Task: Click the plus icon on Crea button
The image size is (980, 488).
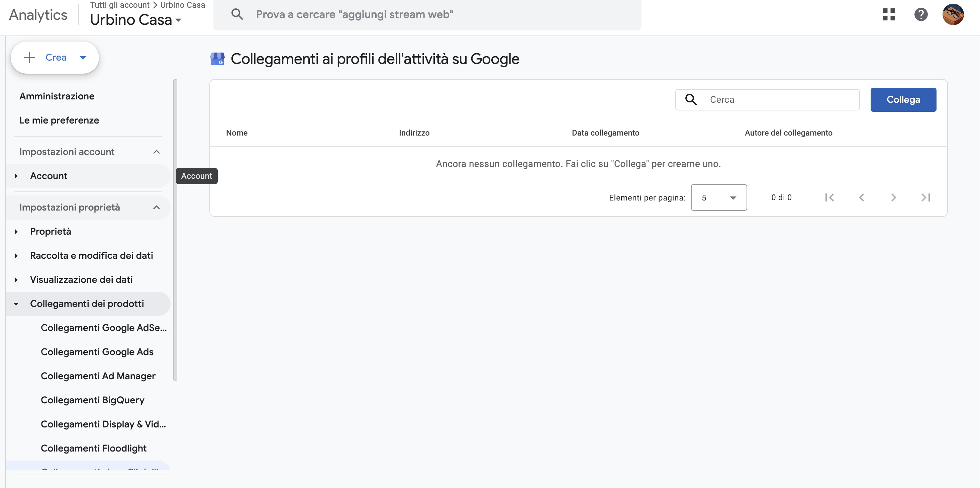Action: pos(29,58)
